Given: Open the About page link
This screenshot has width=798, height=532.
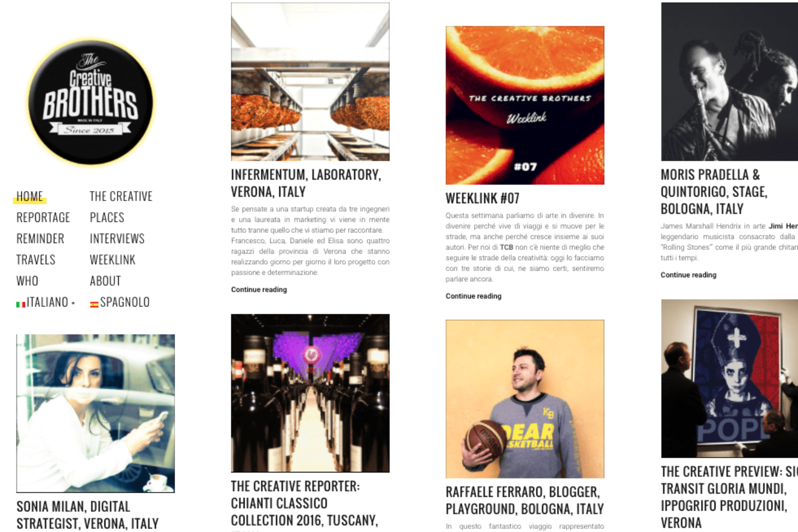Looking at the screenshot, I should (105, 281).
